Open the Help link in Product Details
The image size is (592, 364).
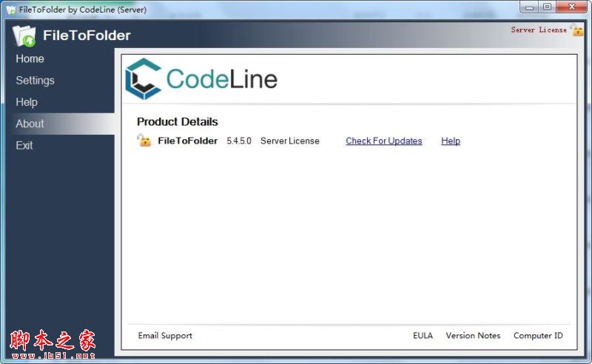tap(451, 141)
